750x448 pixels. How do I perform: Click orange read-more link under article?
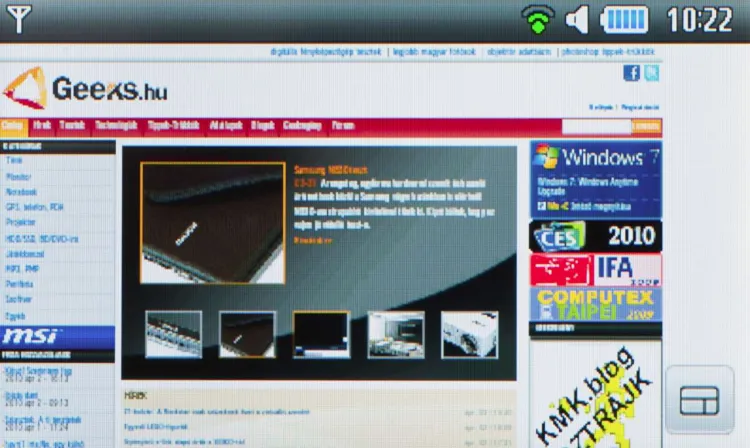[x=312, y=240]
